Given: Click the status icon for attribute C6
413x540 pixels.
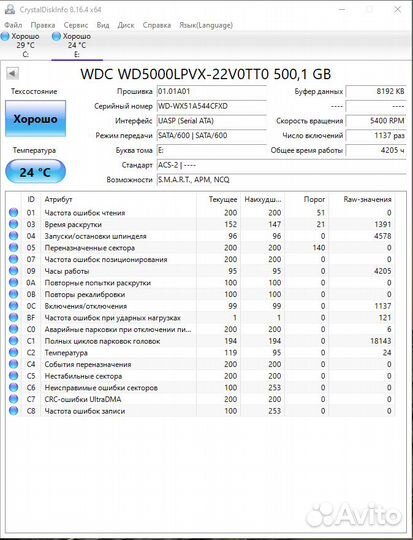Looking at the screenshot, I should click(x=13, y=388).
